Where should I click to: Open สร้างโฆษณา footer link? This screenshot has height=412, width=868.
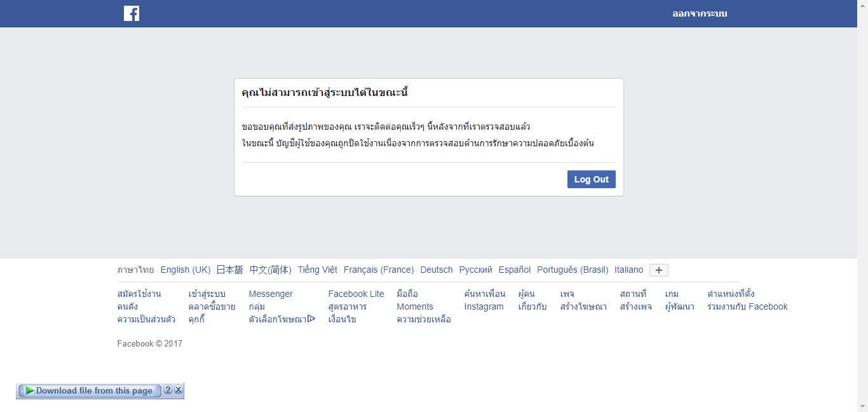click(x=583, y=306)
